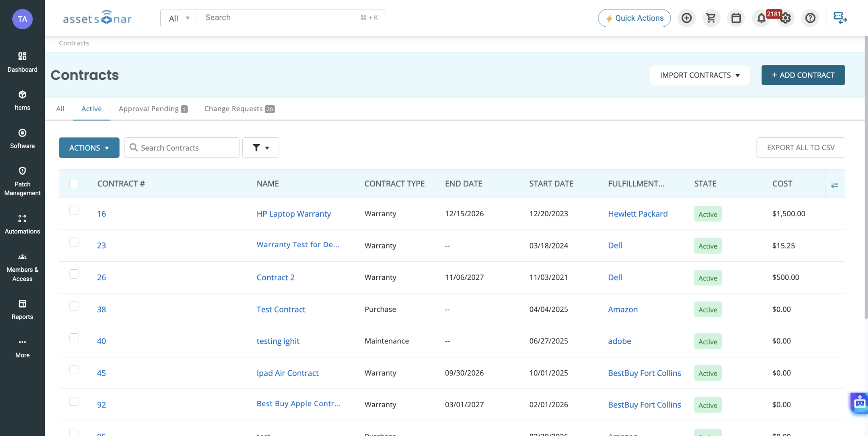The image size is (868, 436).
Task: Open the Amazon vendor link in row 38
Action: 623,309
